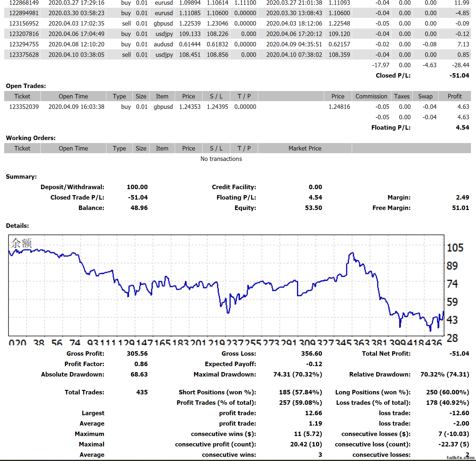Click the chart axis value 105
Screen dimensions: 476x461
tap(455, 248)
